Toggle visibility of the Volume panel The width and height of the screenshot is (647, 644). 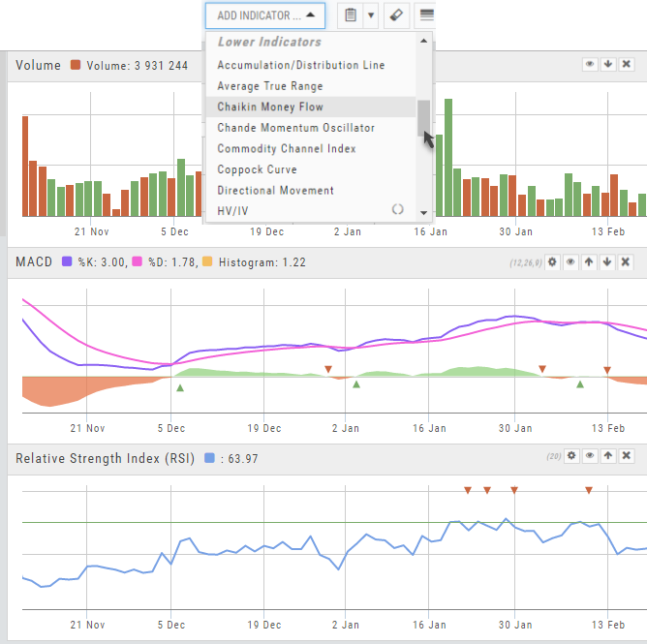pos(589,65)
